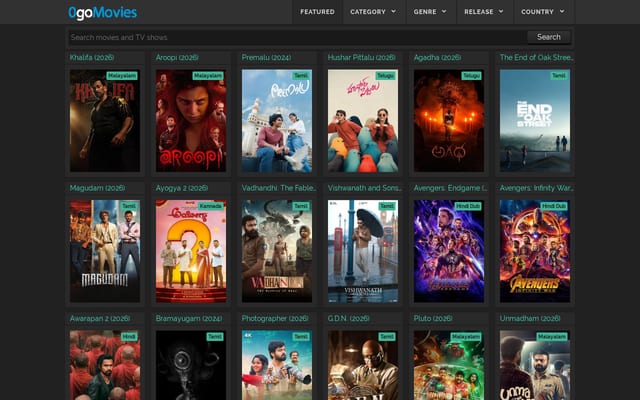Focus the search movies and TV shows field
Viewport: 640px width, 400px height.
pos(297,37)
